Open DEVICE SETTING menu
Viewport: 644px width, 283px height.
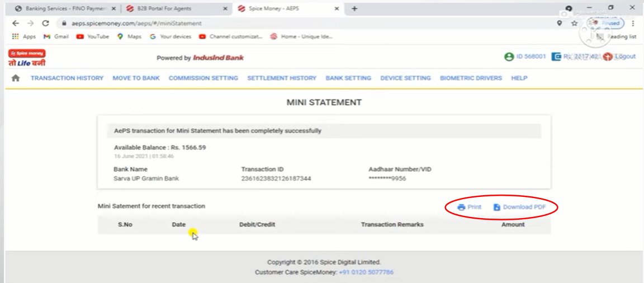click(x=405, y=78)
